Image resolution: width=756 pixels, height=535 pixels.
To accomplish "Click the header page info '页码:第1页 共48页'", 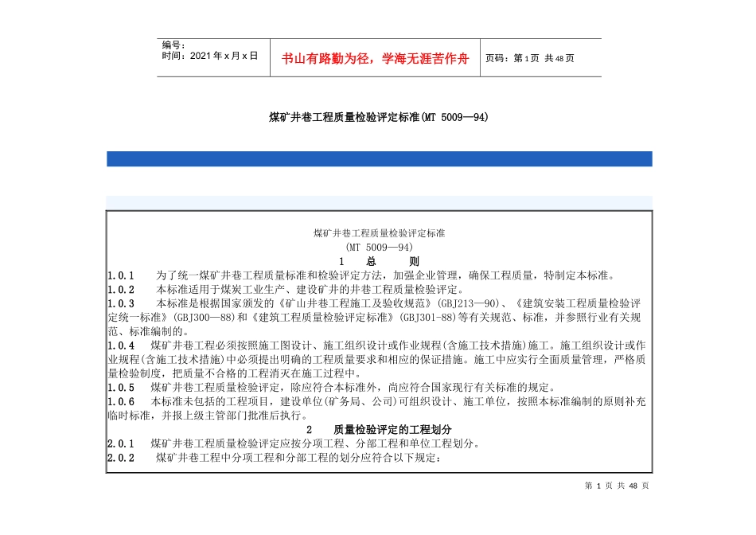I will coord(529,58).
